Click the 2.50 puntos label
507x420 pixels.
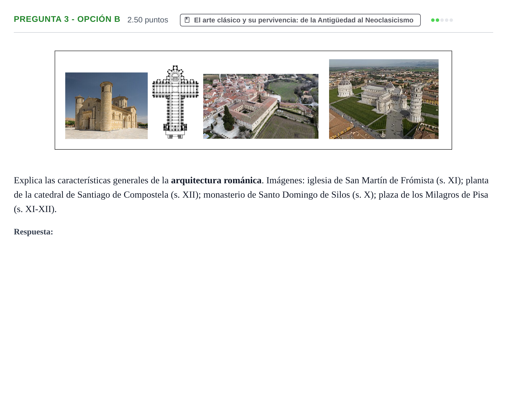click(x=148, y=20)
